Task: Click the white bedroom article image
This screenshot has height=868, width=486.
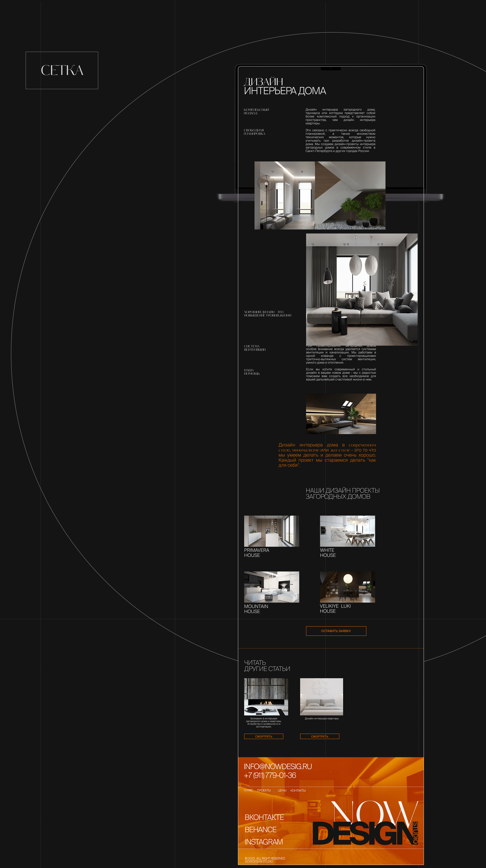Action: coord(321,697)
